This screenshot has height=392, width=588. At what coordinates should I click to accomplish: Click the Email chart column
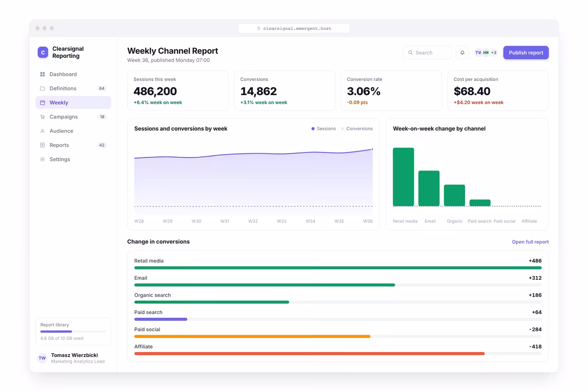click(x=429, y=189)
